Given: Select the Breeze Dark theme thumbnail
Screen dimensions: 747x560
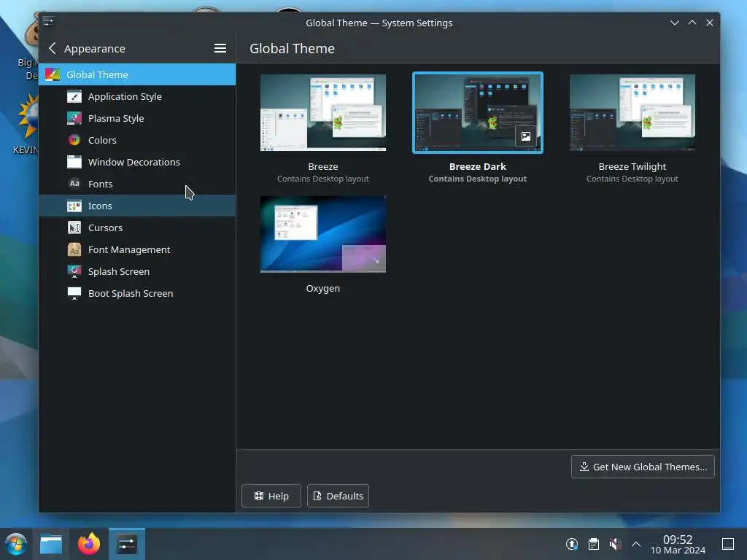Looking at the screenshot, I should pyautogui.click(x=477, y=113).
